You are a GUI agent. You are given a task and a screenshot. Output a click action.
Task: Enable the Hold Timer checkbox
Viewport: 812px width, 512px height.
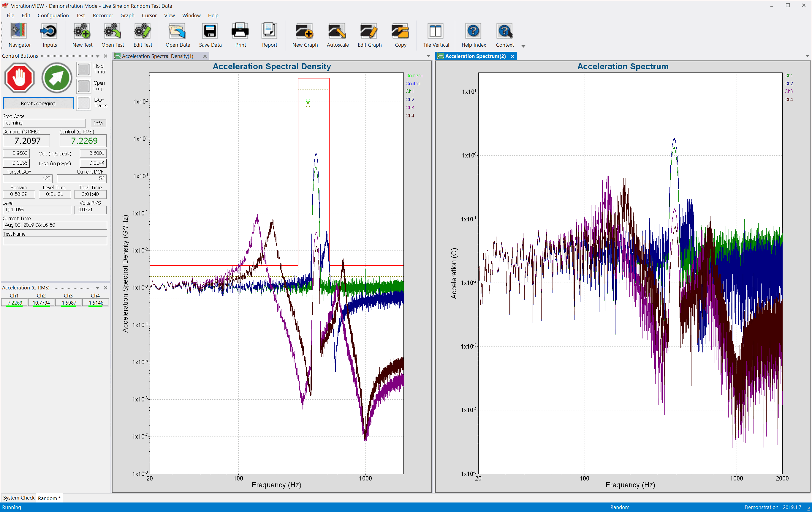click(x=83, y=69)
